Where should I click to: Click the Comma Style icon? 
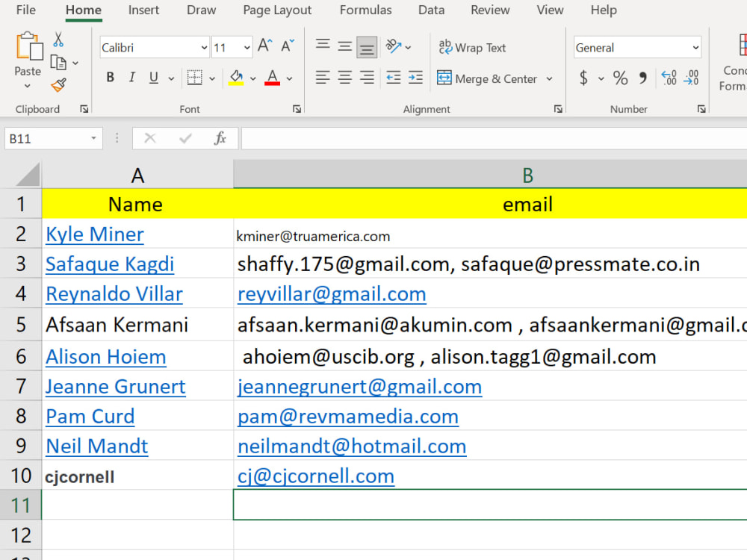pyautogui.click(x=643, y=77)
